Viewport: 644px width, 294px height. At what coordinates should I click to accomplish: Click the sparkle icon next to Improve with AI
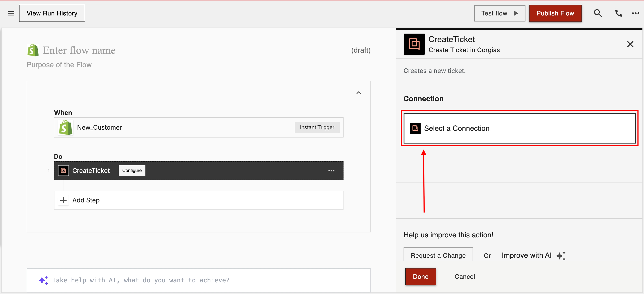click(x=561, y=256)
